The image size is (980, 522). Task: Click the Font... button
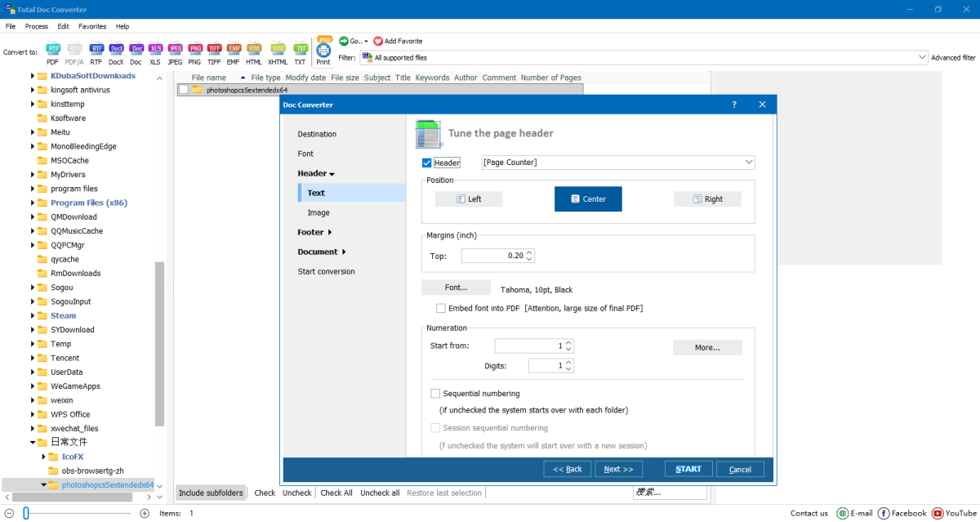pyautogui.click(x=456, y=288)
